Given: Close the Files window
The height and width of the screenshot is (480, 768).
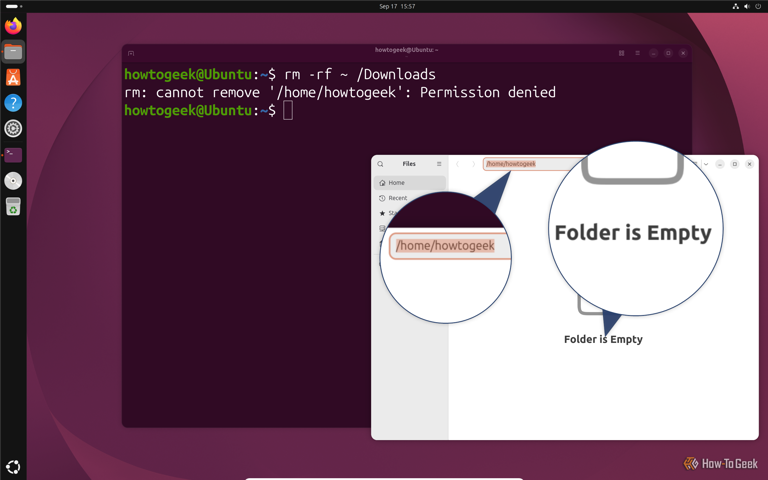Looking at the screenshot, I should click(749, 164).
